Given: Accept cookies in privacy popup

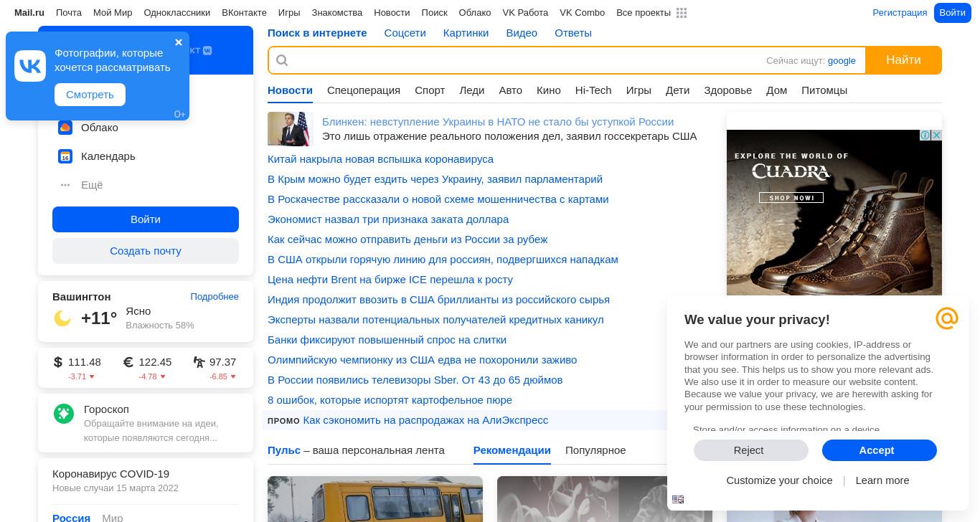Looking at the screenshot, I should pos(880,450).
